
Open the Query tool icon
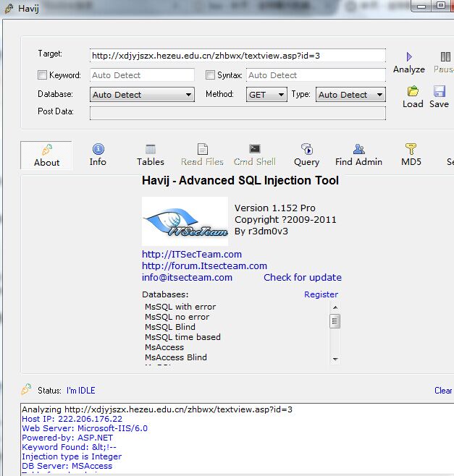click(307, 149)
